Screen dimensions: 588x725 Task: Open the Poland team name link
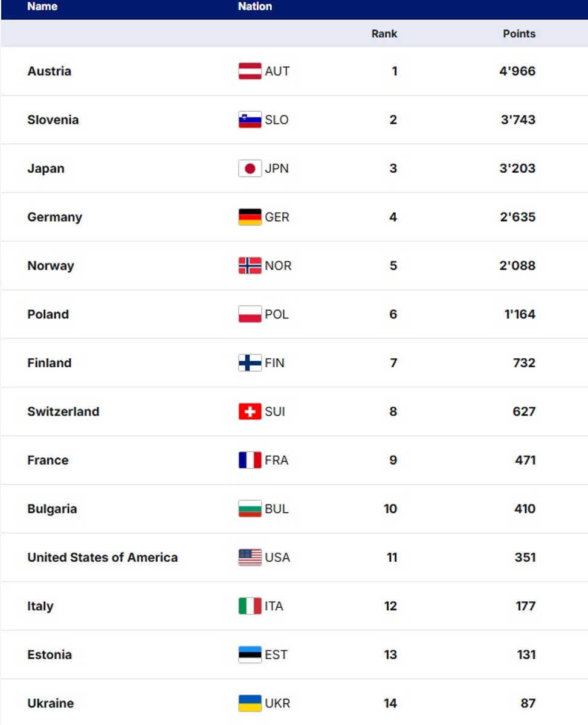[48, 314]
